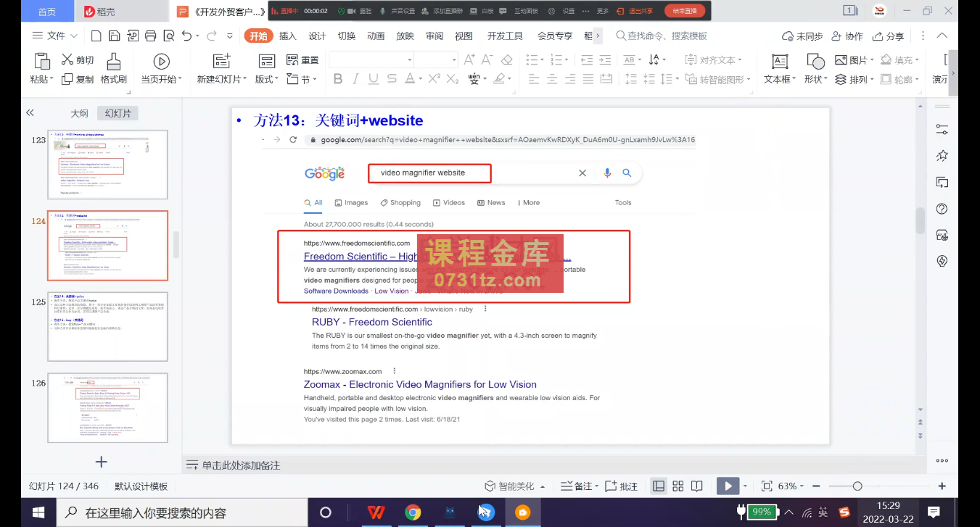Add new slide with plus icon below thumbnails
This screenshot has height=527, width=980.
pos(102,462)
